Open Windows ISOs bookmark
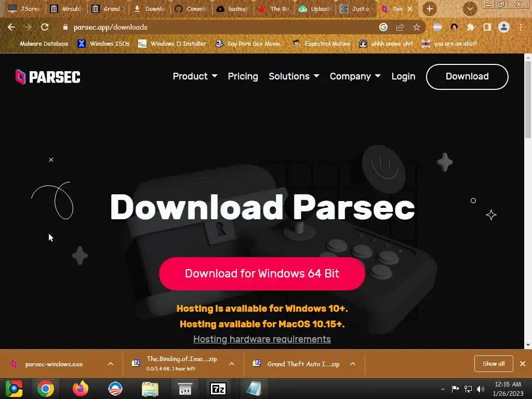The height and width of the screenshot is (399, 532). pyautogui.click(x=103, y=44)
